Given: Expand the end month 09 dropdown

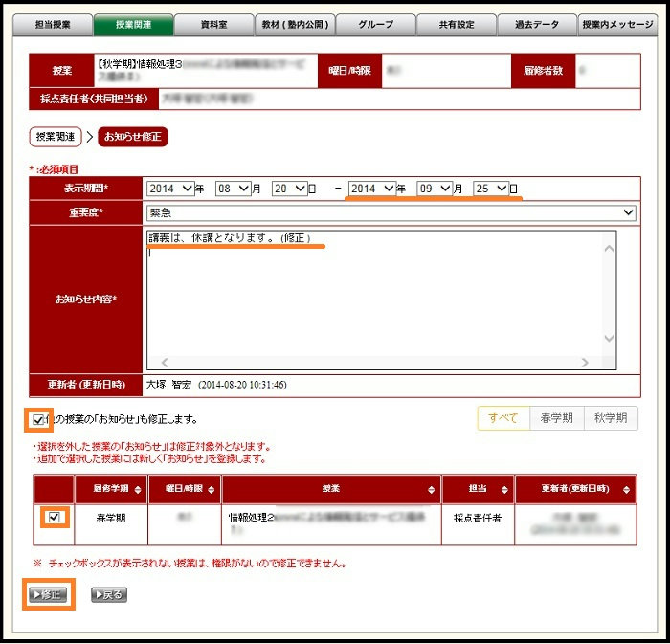Looking at the screenshot, I should (x=434, y=189).
